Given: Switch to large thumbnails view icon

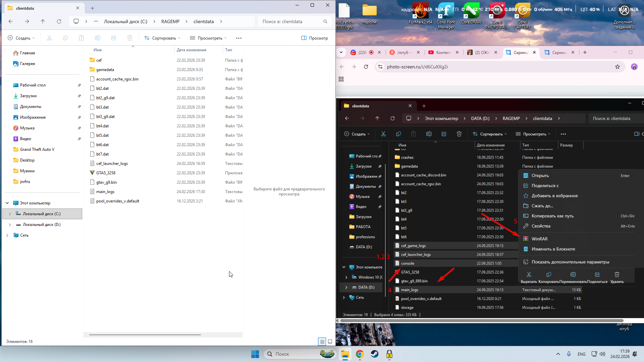Looking at the screenshot, I should (330, 342).
